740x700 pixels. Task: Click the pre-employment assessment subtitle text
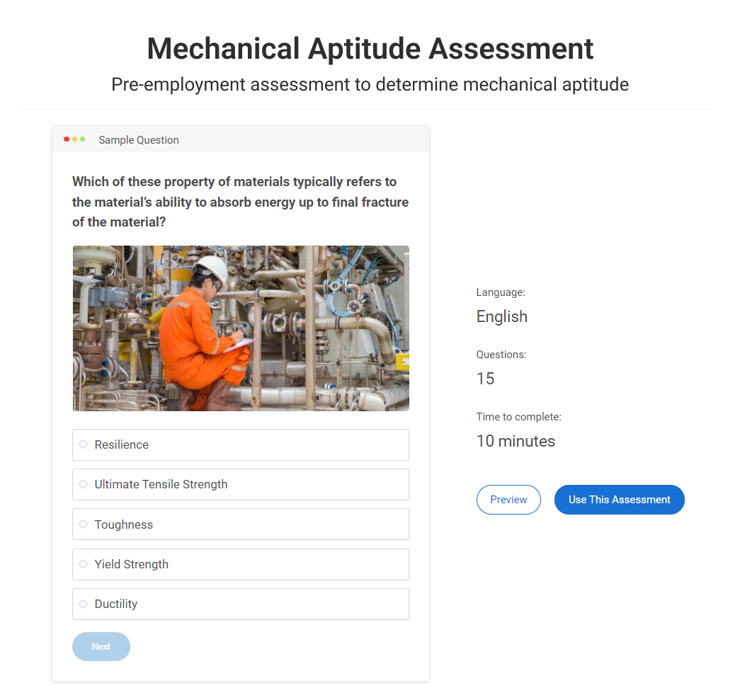click(x=370, y=85)
